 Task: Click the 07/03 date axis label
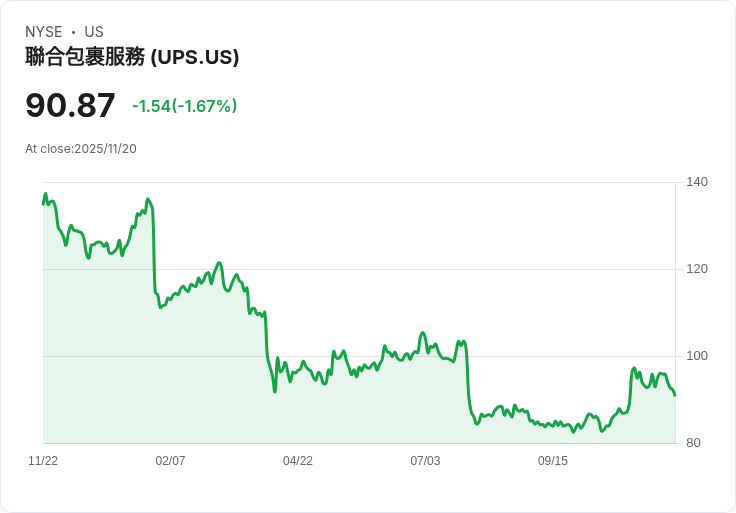point(425,461)
